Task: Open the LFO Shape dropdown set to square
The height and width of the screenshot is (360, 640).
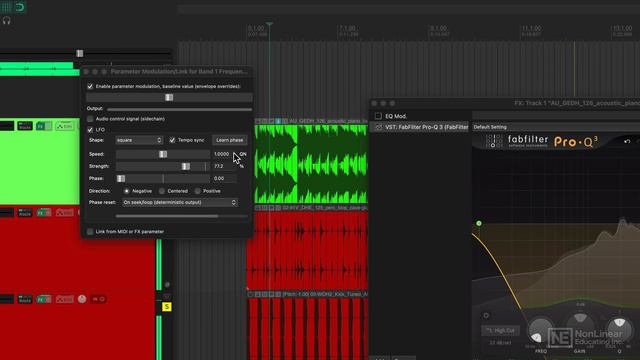Action: point(139,140)
